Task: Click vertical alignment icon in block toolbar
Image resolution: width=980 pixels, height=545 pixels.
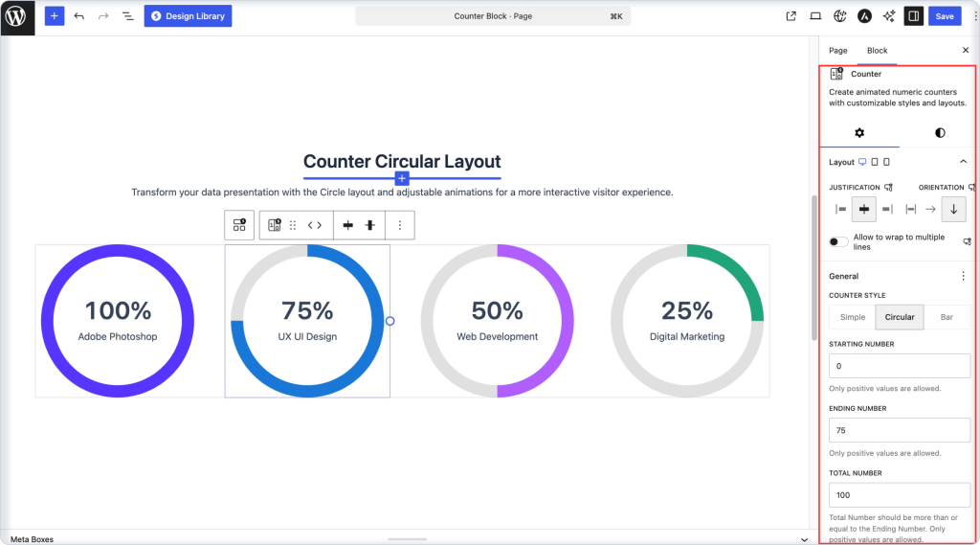Action: (370, 225)
